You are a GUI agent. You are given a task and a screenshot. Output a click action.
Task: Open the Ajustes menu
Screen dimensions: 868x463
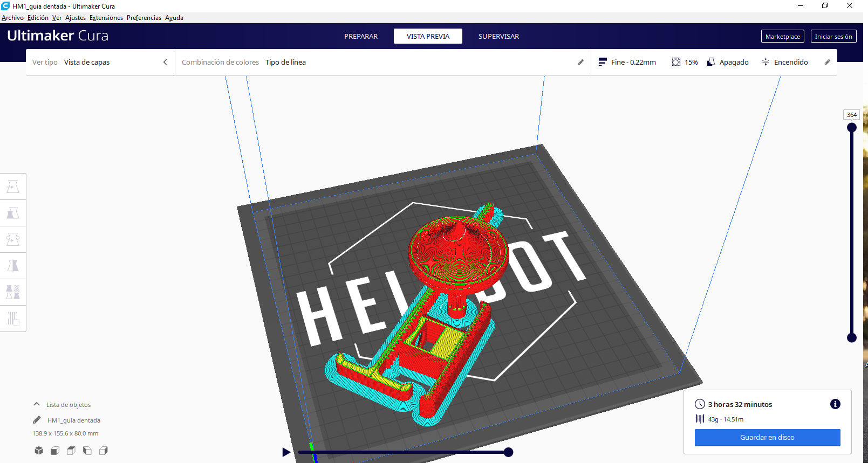click(x=76, y=18)
